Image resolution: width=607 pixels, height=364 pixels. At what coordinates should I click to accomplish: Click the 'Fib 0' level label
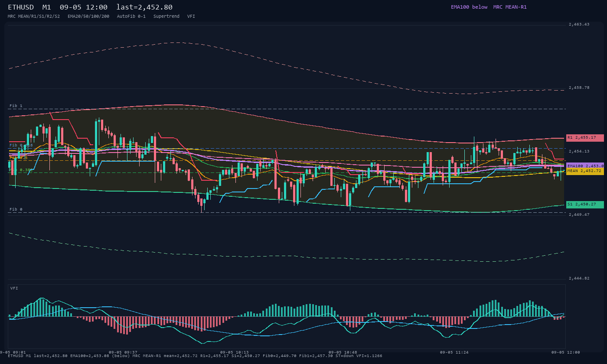16,209
